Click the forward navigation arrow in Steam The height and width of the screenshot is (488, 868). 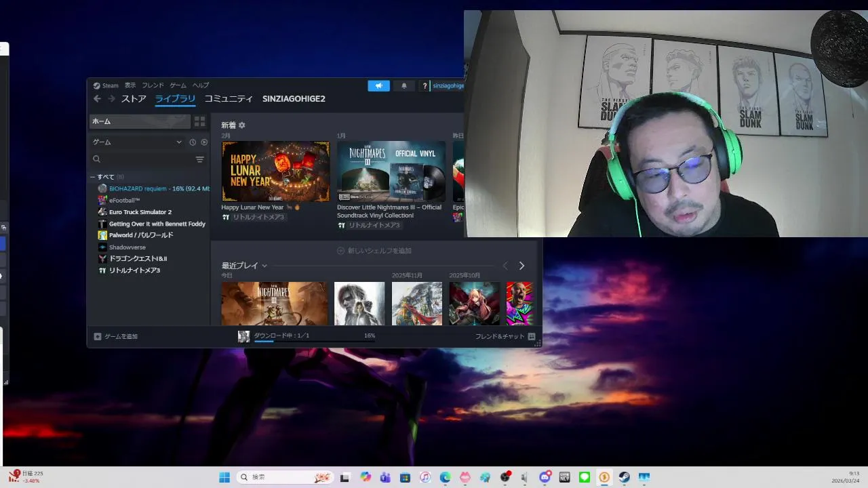pos(111,99)
